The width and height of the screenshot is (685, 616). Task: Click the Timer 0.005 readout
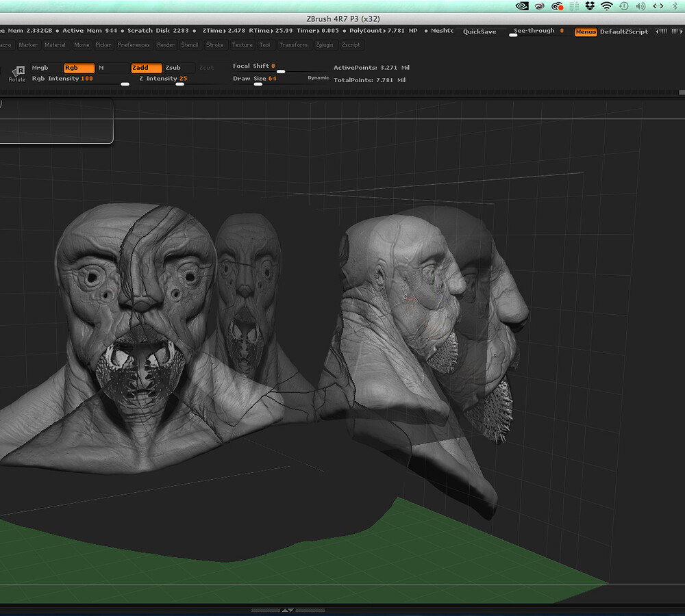(318, 31)
